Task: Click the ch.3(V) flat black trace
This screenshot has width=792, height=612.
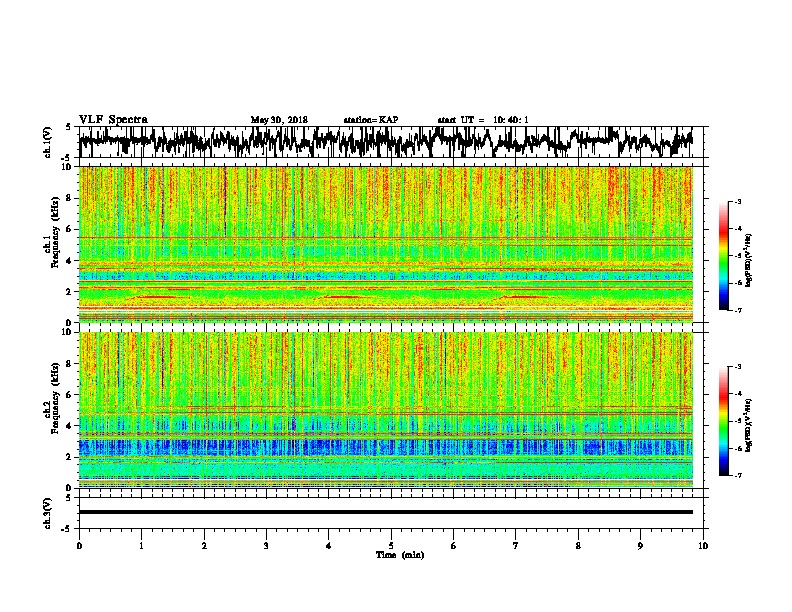Action: [386, 512]
